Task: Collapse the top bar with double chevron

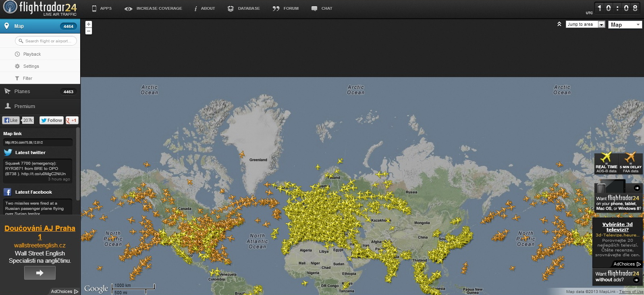Action: [559, 24]
